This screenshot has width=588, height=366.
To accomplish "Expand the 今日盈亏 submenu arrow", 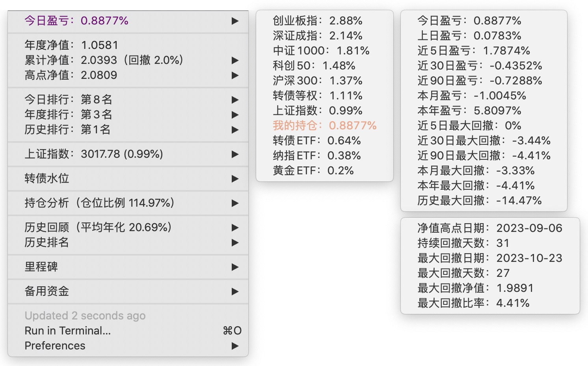I will pos(235,21).
